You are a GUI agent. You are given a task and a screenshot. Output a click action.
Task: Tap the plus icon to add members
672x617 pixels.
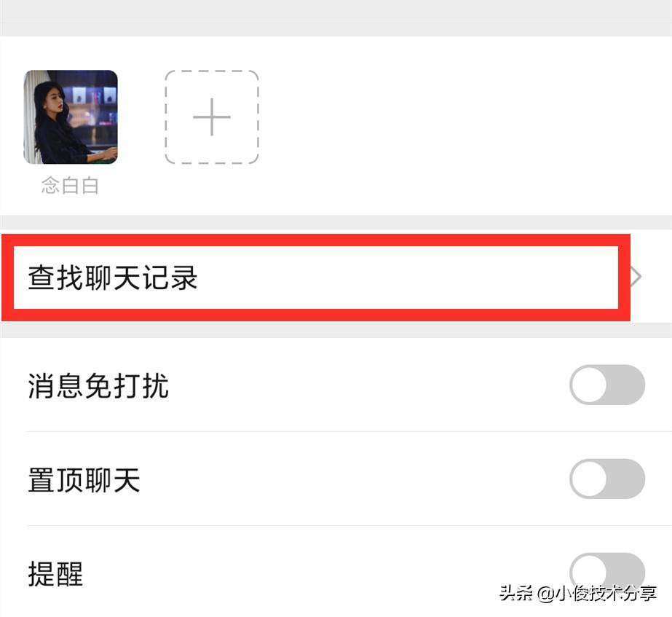(212, 117)
